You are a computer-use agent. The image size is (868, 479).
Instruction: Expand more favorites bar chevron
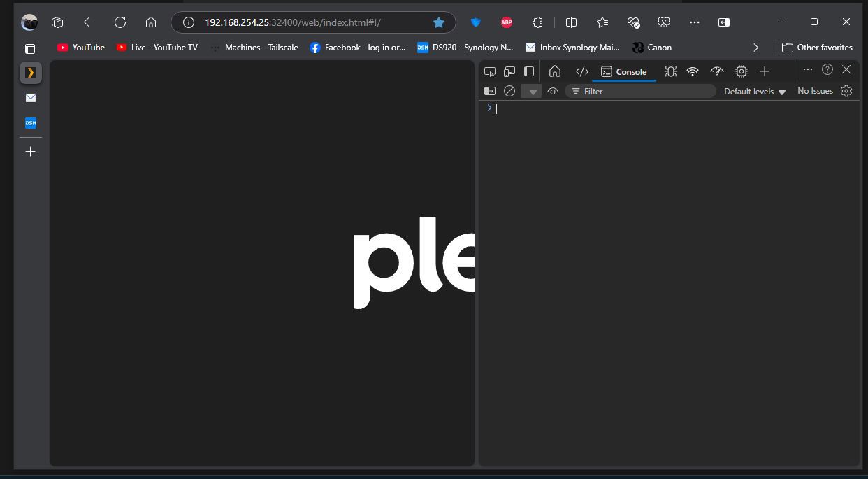coord(755,48)
